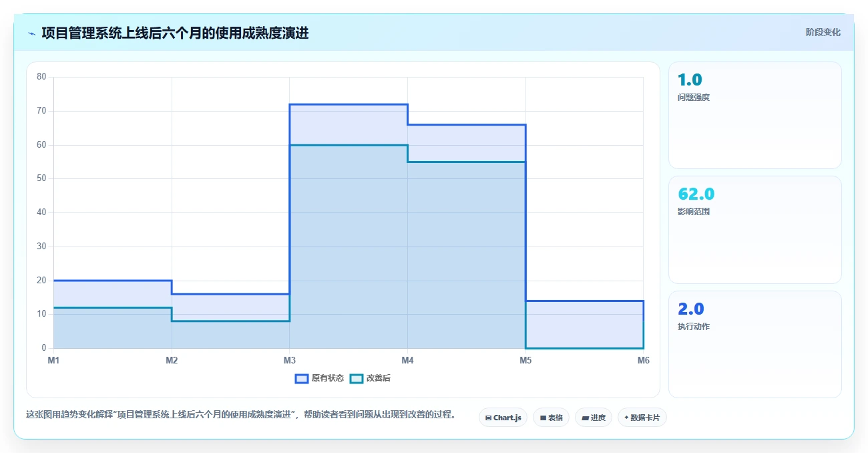Click the M4 x-axis label
The width and height of the screenshot is (868, 453).
tap(407, 360)
